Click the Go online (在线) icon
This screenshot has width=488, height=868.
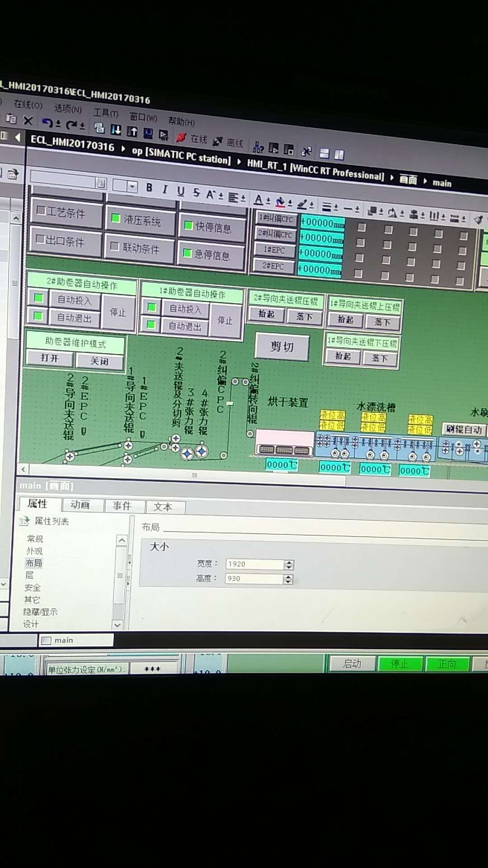point(181,137)
